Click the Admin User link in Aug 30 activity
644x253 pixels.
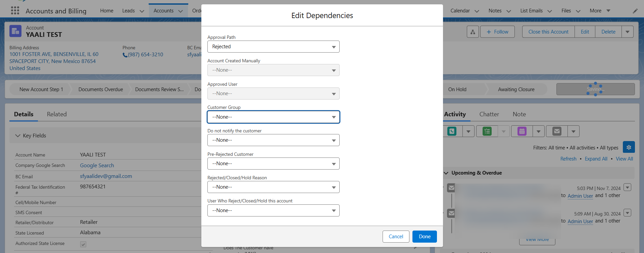pyautogui.click(x=580, y=222)
